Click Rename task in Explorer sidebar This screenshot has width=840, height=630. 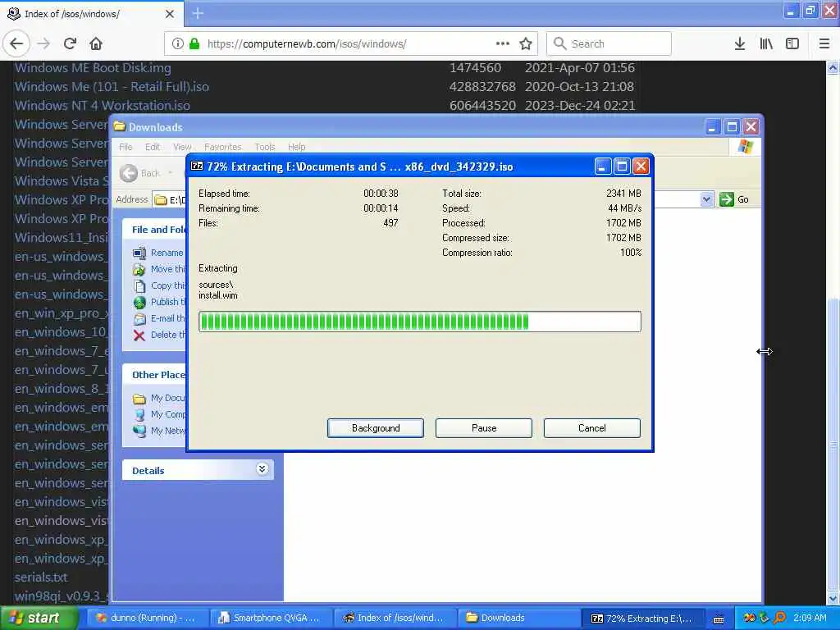(x=167, y=253)
